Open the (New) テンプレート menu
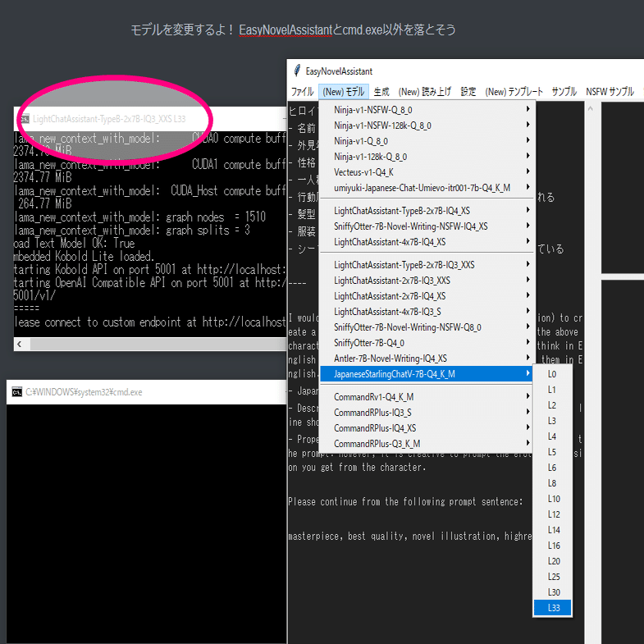Image resolution: width=644 pixels, height=644 pixels. point(514,92)
